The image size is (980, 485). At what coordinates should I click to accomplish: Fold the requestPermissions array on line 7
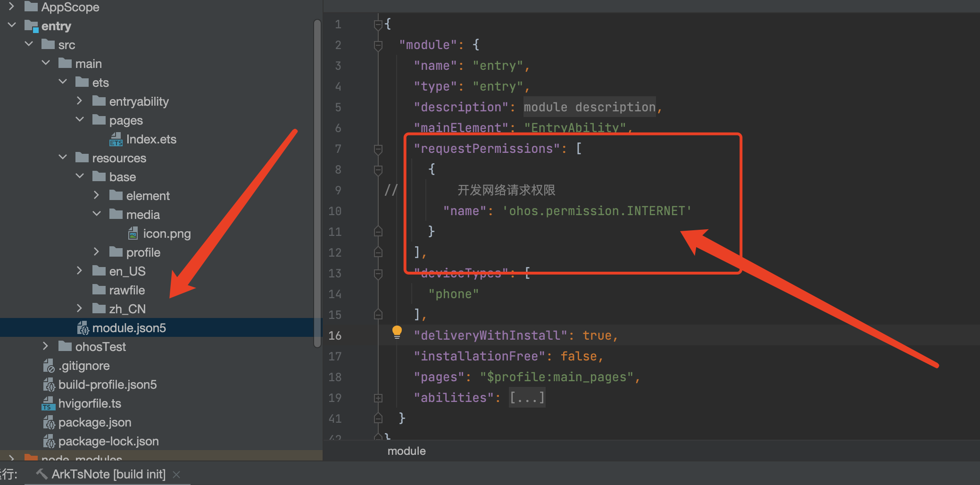(378, 149)
